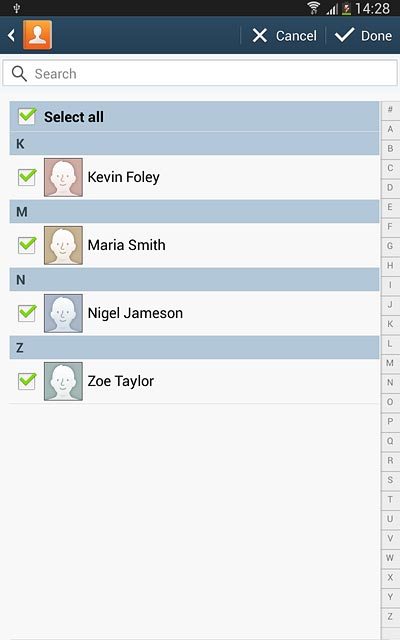Open Kevin Foley's contact photo
Viewport: 400px width, 640px height.
pyautogui.click(x=63, y=177)
